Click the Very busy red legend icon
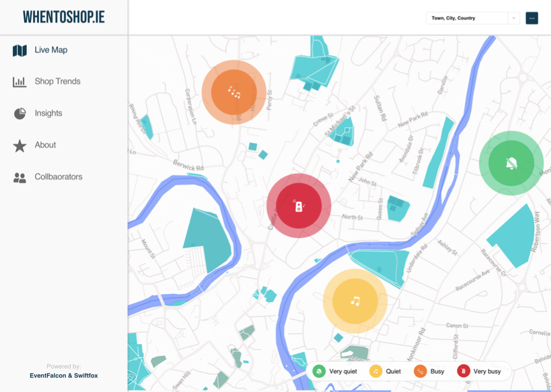Screen dimensions: 551x392 [463, 372]
